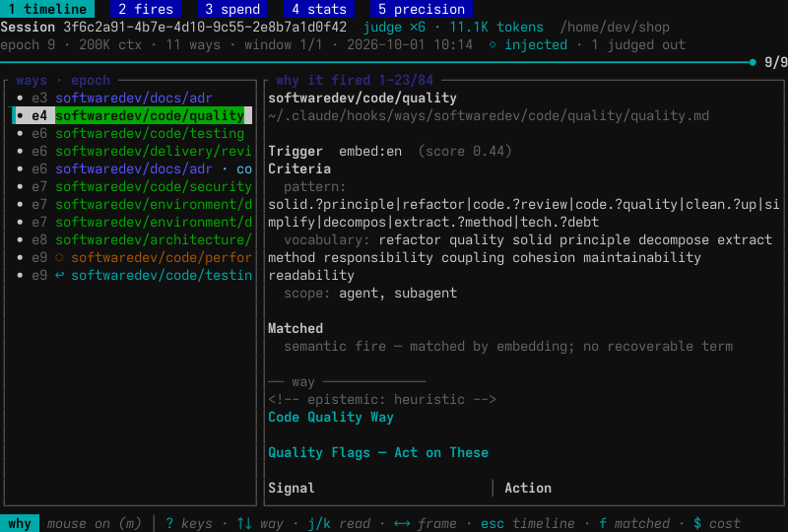Click the judge ×6 label in the header
Screen dimensions: 788x532
(394, 28)
